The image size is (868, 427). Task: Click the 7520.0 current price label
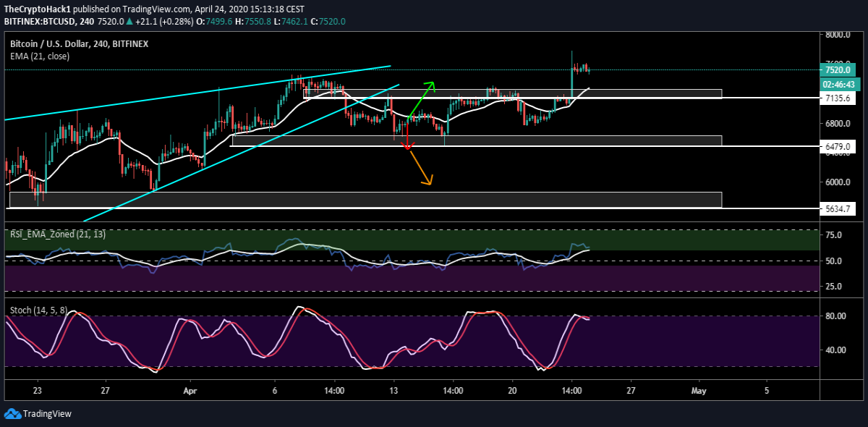pos(838,70)
